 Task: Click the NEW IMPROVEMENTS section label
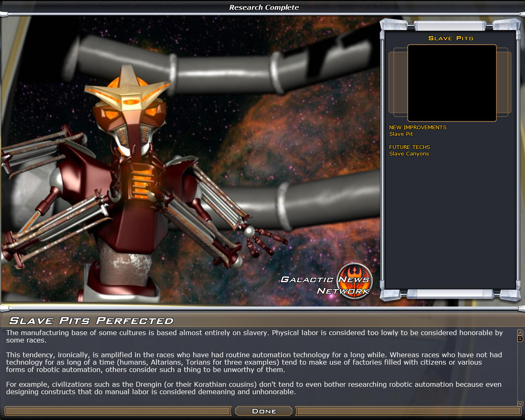coord(418,128)
